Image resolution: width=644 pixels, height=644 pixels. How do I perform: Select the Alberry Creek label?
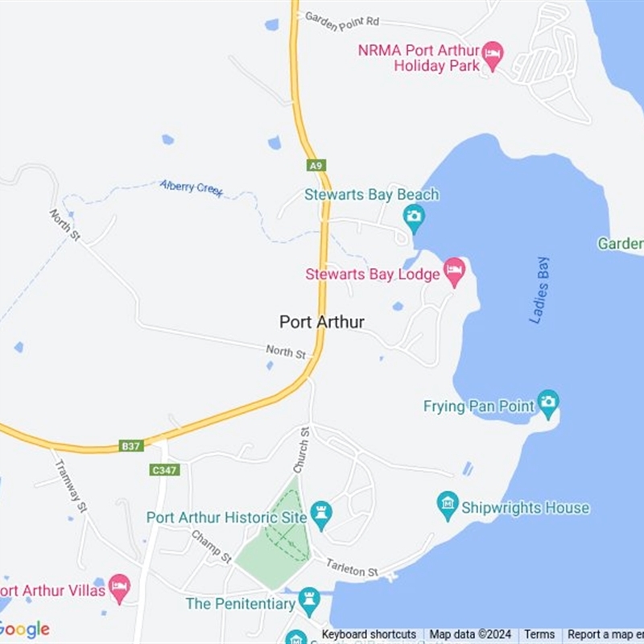tap(192, 188)
